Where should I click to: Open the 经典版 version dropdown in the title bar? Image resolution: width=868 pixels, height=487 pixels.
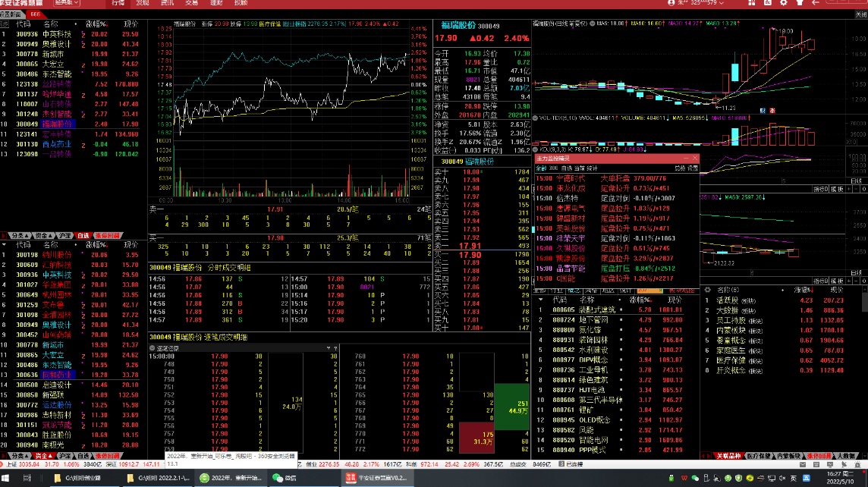[x=67, y=3]
